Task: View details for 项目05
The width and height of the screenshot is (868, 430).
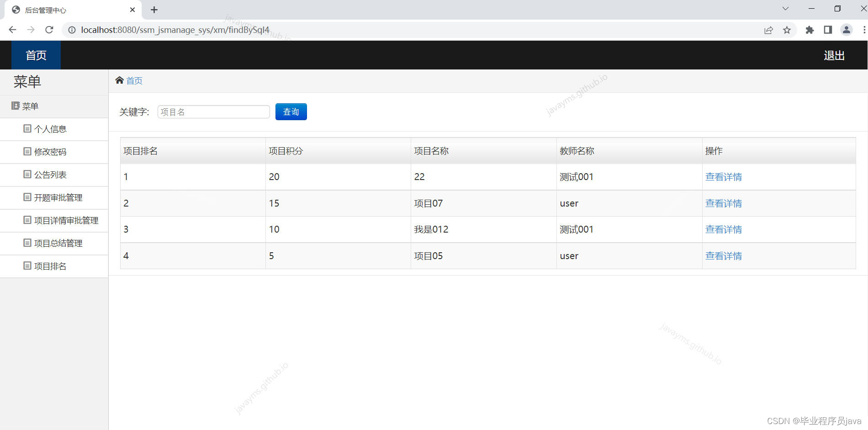Action: [724, 256]
